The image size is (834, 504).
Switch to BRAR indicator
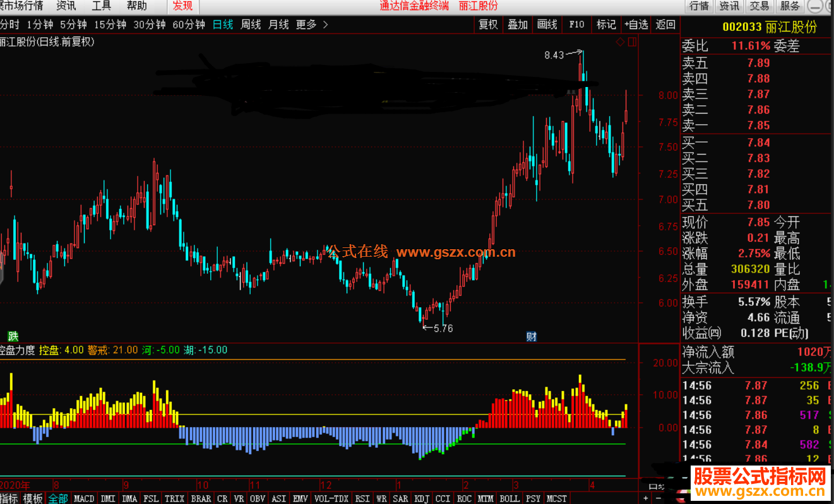[201, 498]
